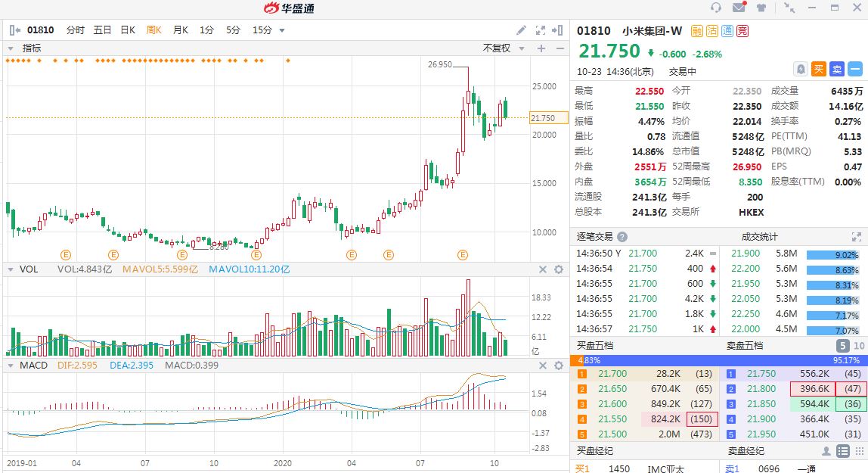Image resolution: width=868 pixels, height=473 pixels.
Task: Switch to 五日 five-day tab
Action: [x=102, y=30]
